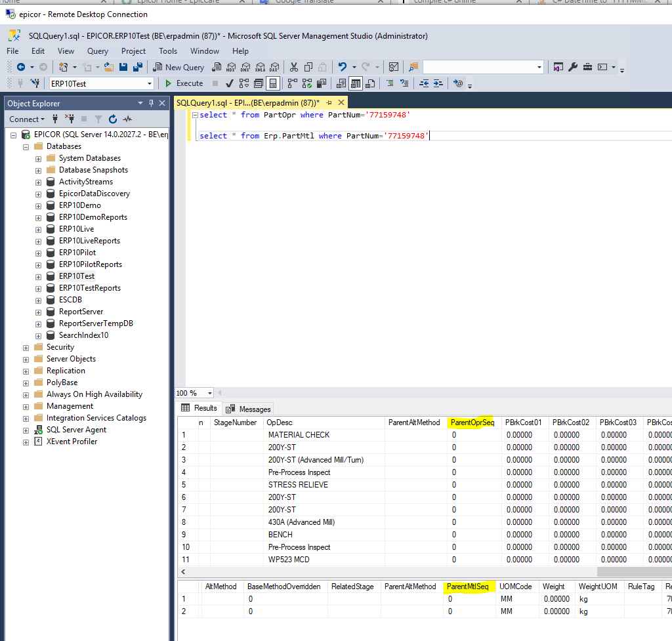The width and height of the screenshot is (672, 641).
Task: Open the 100 % zoom dropdown
Action: [209, 393]
